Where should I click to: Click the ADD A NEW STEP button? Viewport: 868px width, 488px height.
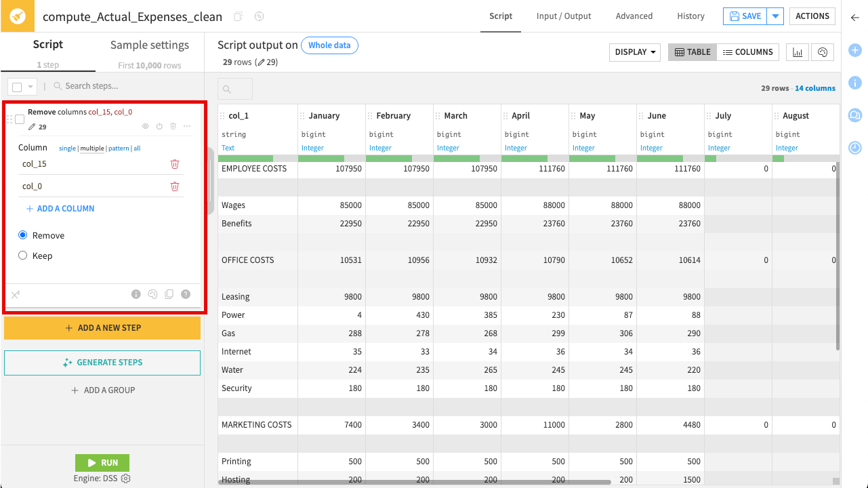click(x=102, y=328)
